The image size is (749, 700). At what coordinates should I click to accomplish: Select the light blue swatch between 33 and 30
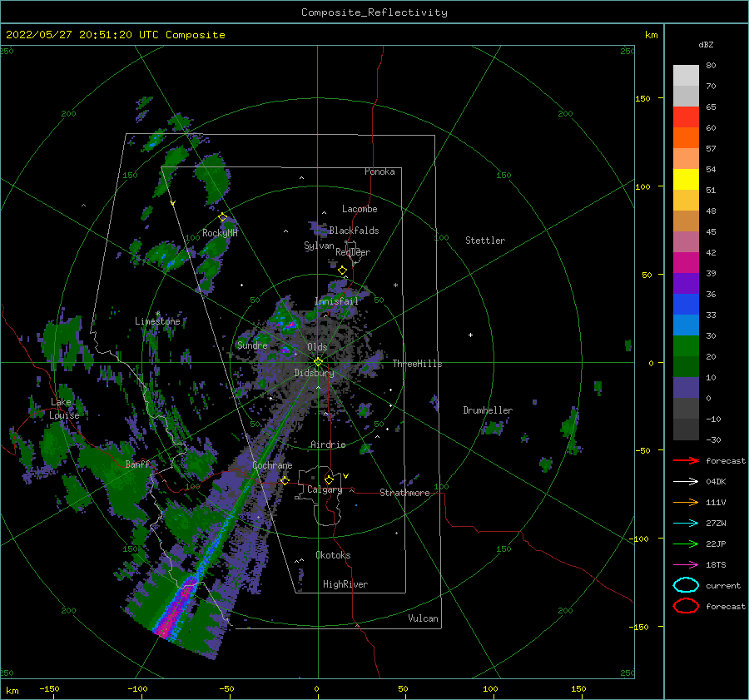[x=686, y=325]
